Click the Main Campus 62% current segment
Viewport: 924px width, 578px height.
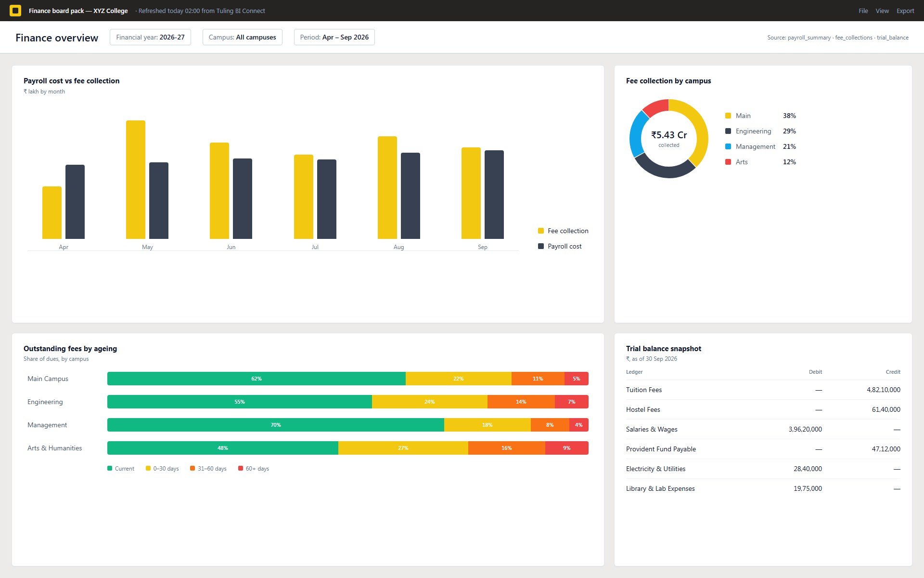click(x=257, y=379)
